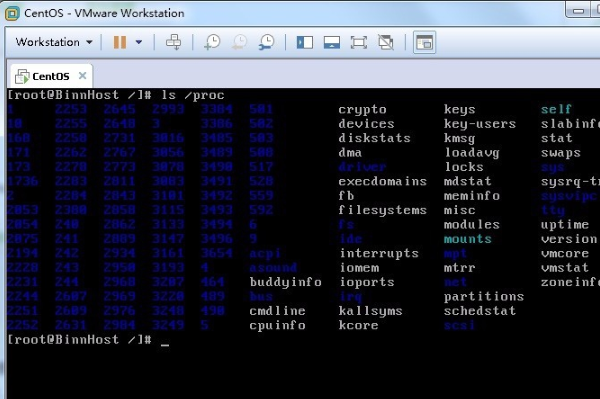This screenshot has width=600, height=399.
Task: Click the 'vmstat' entry
Action: [x=565, y=267]
